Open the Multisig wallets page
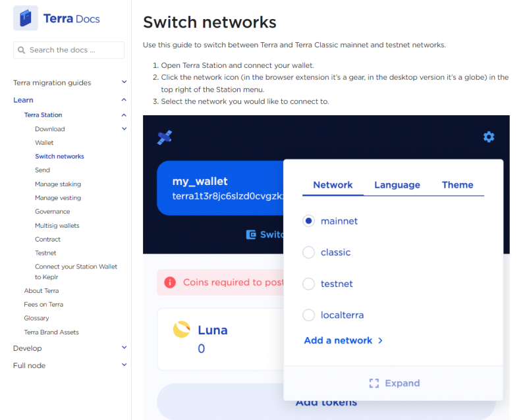527x420 pixels. [x=57, y=226]
